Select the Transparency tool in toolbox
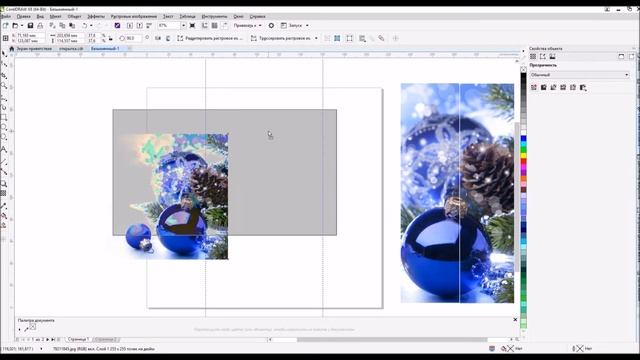640x360 pixels. tap(4, 193)
